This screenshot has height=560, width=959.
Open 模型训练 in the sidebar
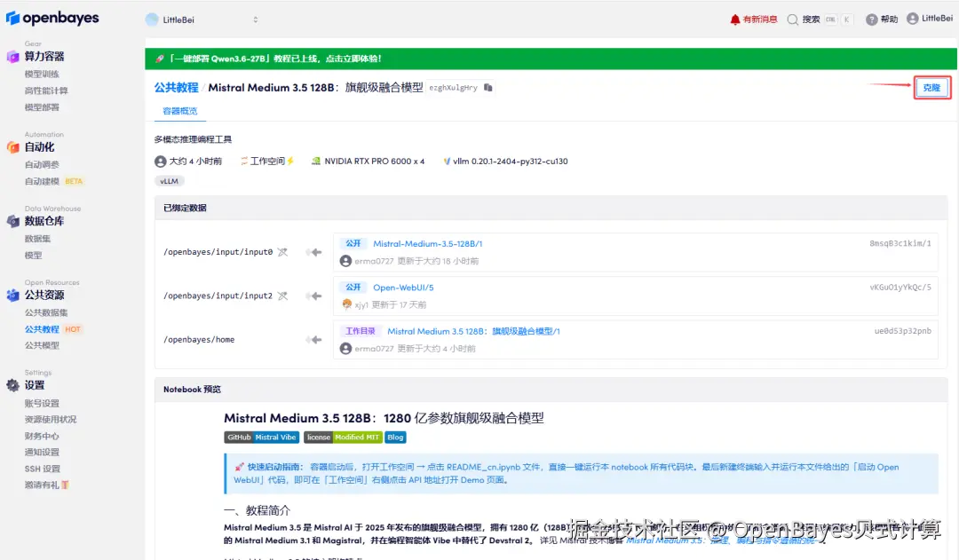click(42, 74)
